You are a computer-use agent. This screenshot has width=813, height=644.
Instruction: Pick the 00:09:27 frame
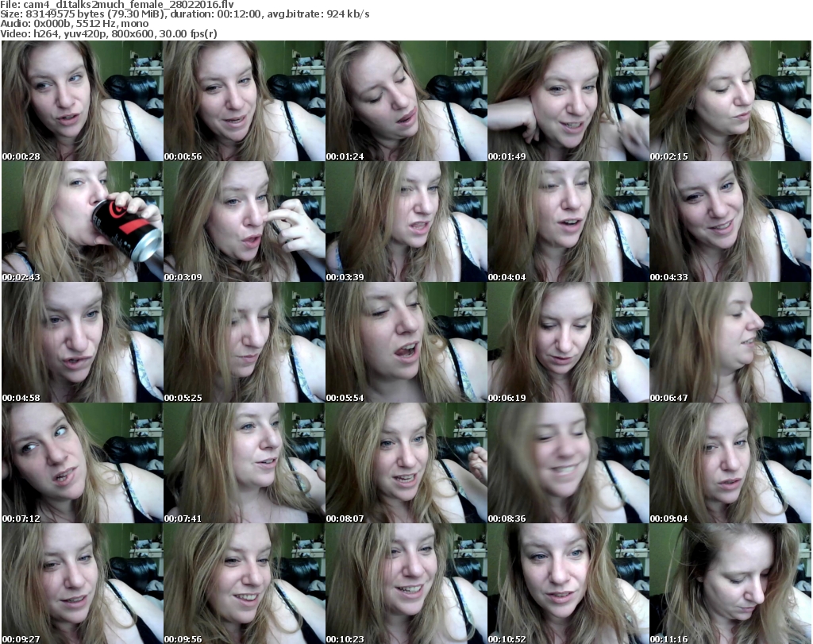tap(83, 584)
